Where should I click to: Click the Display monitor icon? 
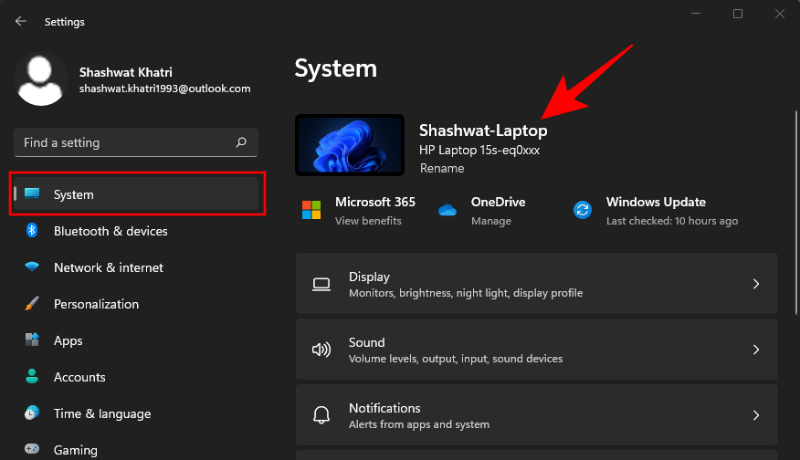point(322,285)
